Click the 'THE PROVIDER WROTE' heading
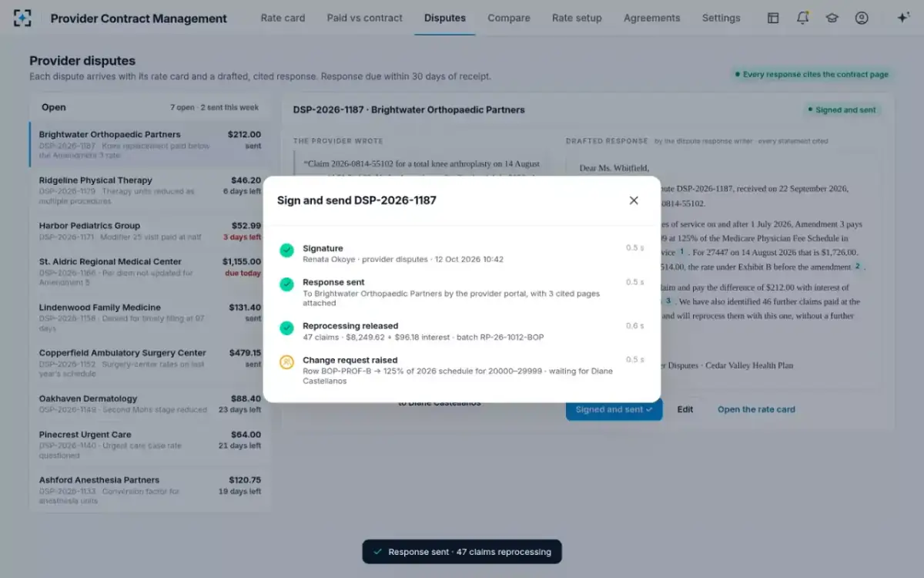The width and height of the screenshot is (924, 578). tap(337, 142)
